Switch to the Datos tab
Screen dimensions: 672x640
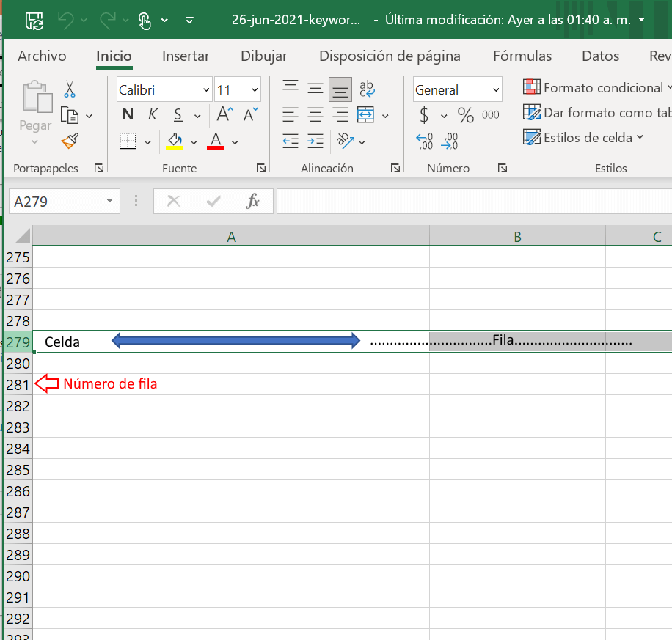tap(600, 56)
